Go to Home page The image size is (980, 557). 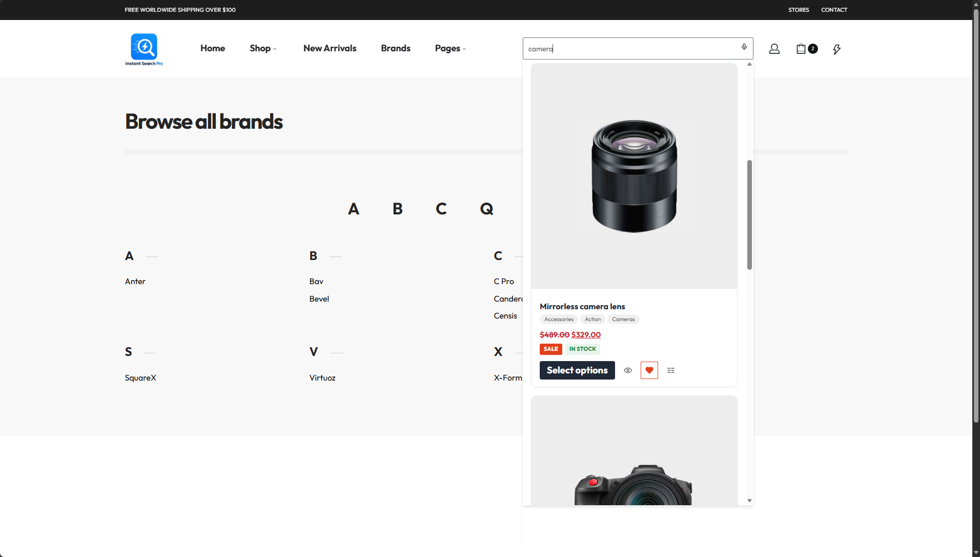click(x=213, y=48)
